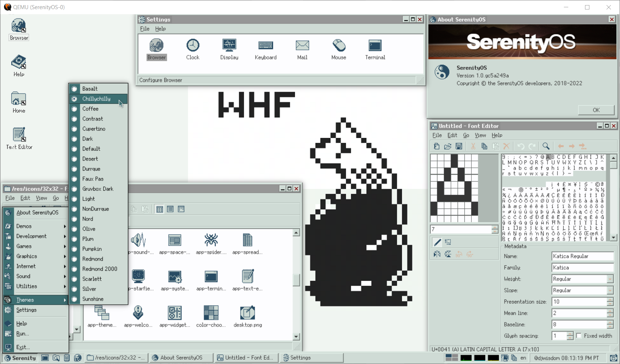Viewport: 620px width, 364px height.
Task: Select the Pen tool in Font Editor
Action: click(x=437, y=242)
